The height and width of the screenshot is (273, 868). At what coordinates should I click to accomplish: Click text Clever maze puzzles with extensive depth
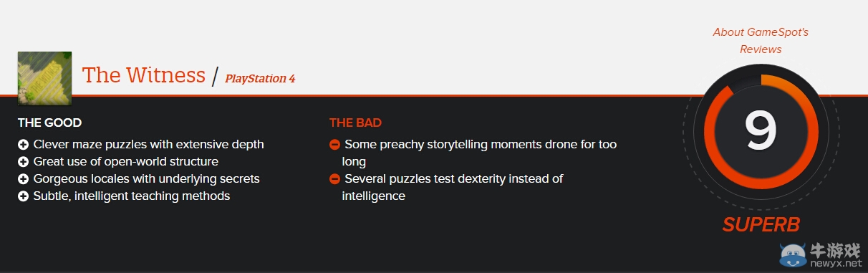(149, 144)
